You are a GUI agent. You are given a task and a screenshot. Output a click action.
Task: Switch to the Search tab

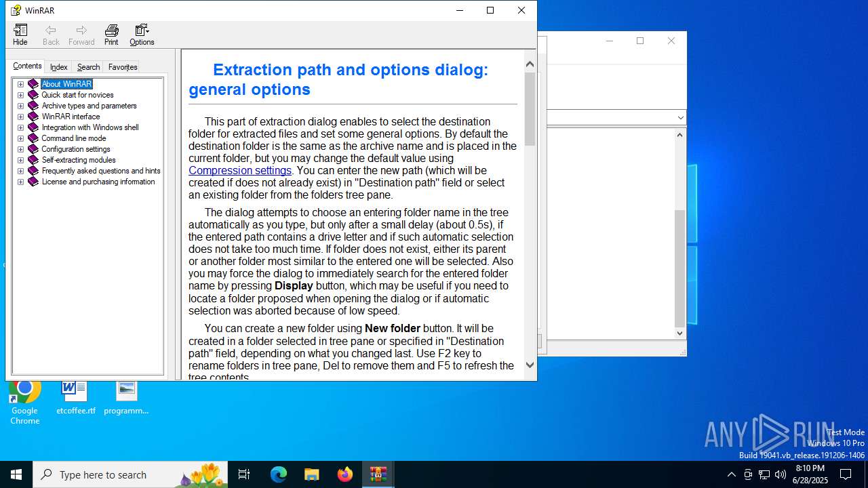(88, 67)
